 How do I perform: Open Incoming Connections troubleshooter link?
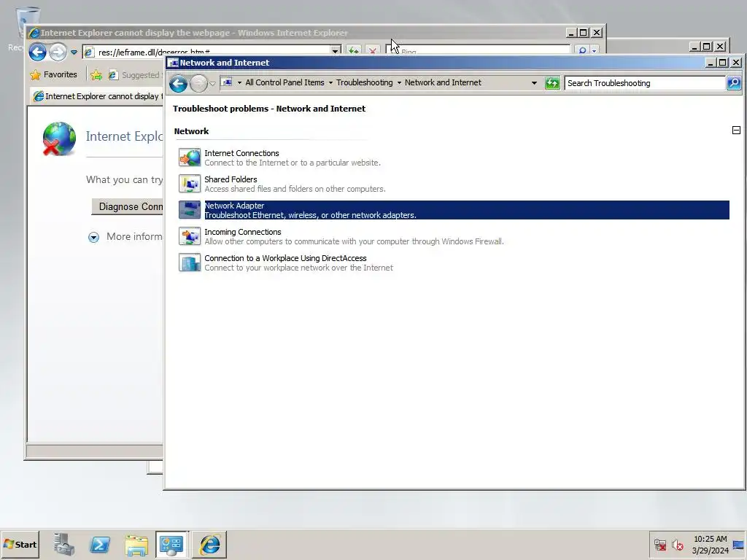[x=243, y=232]
